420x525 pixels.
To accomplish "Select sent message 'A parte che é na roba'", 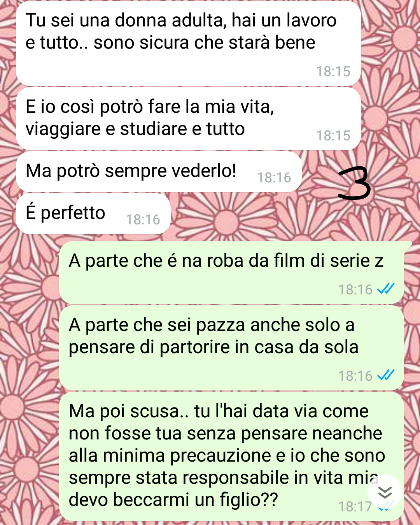I will click(232, 273).
